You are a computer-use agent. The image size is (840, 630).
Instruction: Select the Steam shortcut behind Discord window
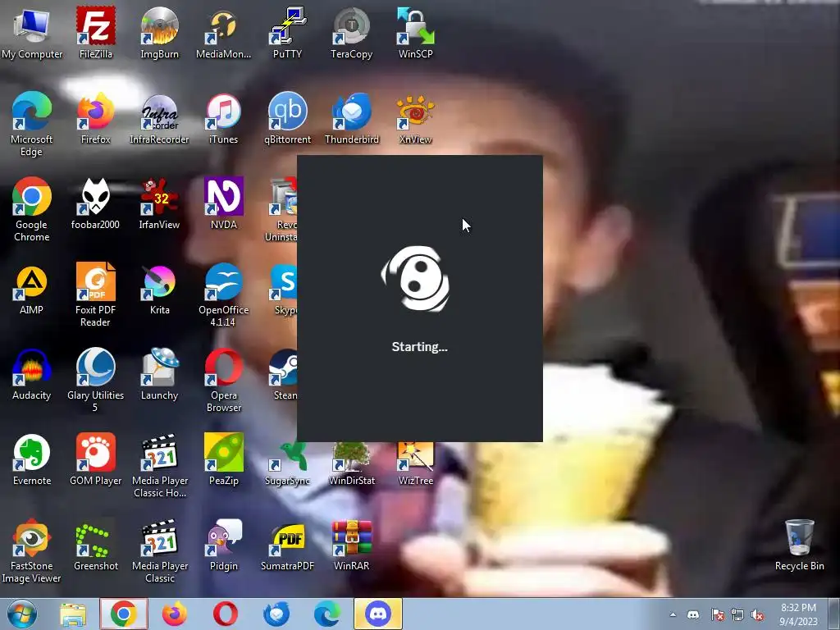point(284,374)
